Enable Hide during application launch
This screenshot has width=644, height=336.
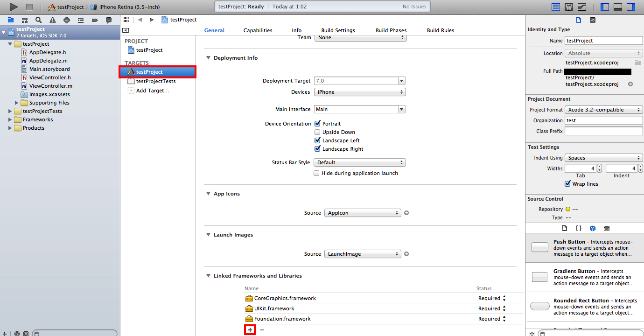317,173
